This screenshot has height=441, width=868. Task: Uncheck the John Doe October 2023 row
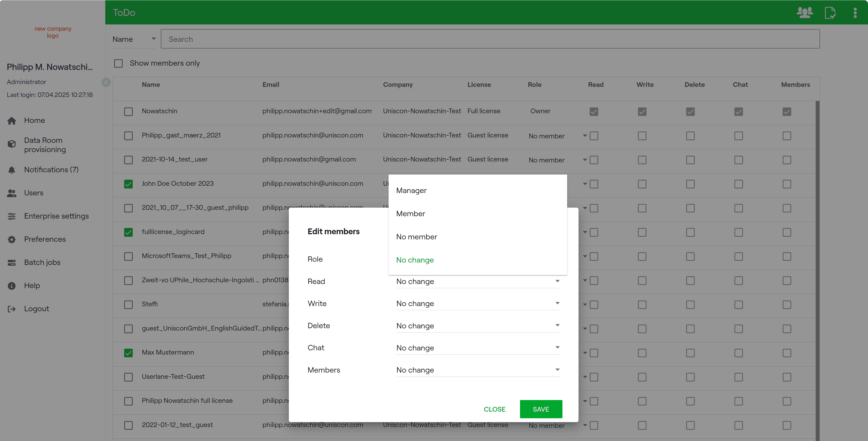click(128, 184)
